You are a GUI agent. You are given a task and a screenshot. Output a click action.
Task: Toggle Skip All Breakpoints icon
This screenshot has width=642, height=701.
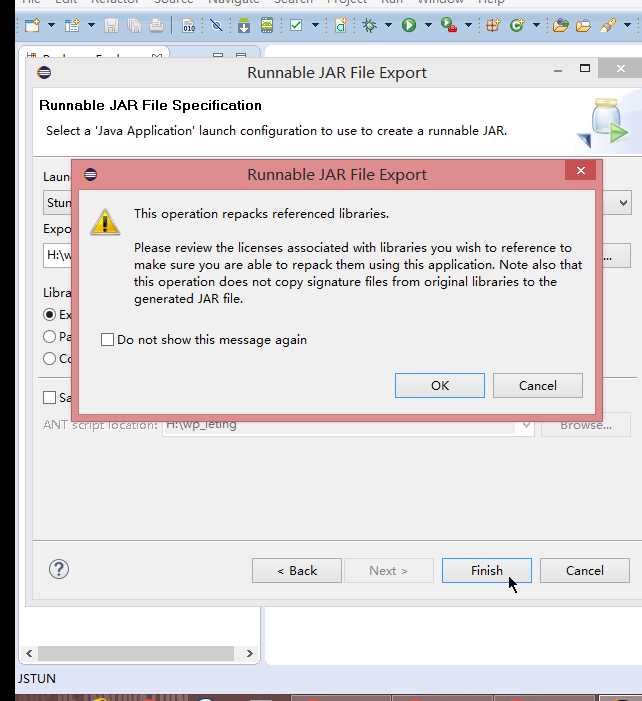[217, 25]
